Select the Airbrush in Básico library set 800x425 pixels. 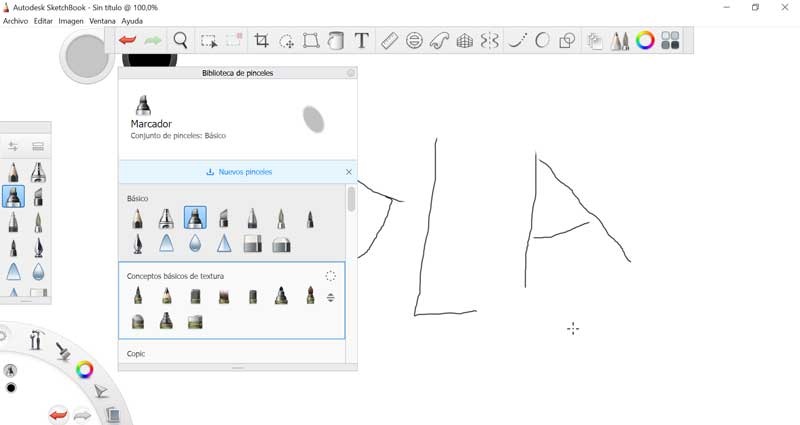click(x=166, y=218)
